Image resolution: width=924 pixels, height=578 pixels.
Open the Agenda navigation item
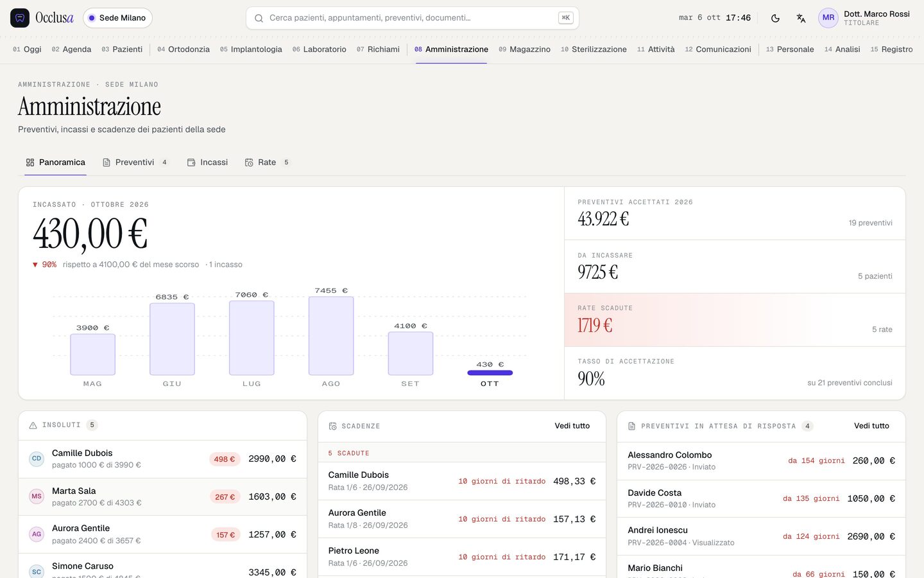click(71, 49)
